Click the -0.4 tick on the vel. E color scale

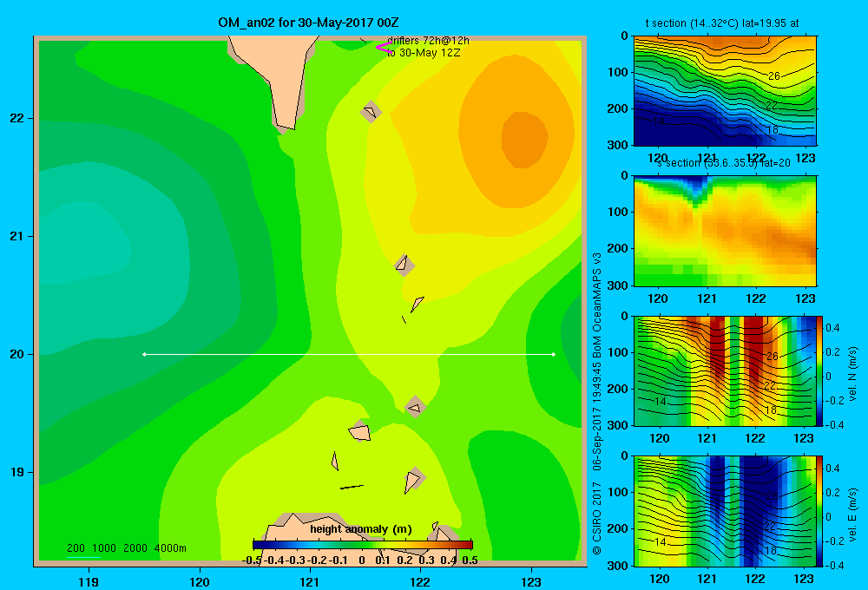coord(834,565)
